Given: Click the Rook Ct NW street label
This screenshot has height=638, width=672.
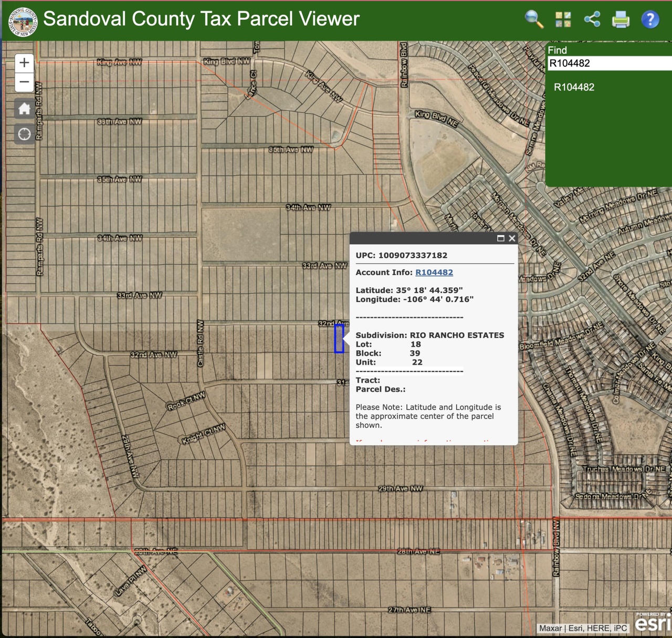Looking at the screenshot, I should [x=186, y=401].
